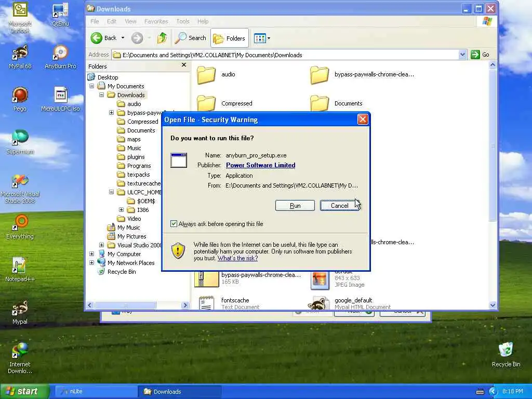The width and height of the screenshot is (532, 399).
Task: Expand Visual Studio 2008 tree node
Action: point(101,245)
